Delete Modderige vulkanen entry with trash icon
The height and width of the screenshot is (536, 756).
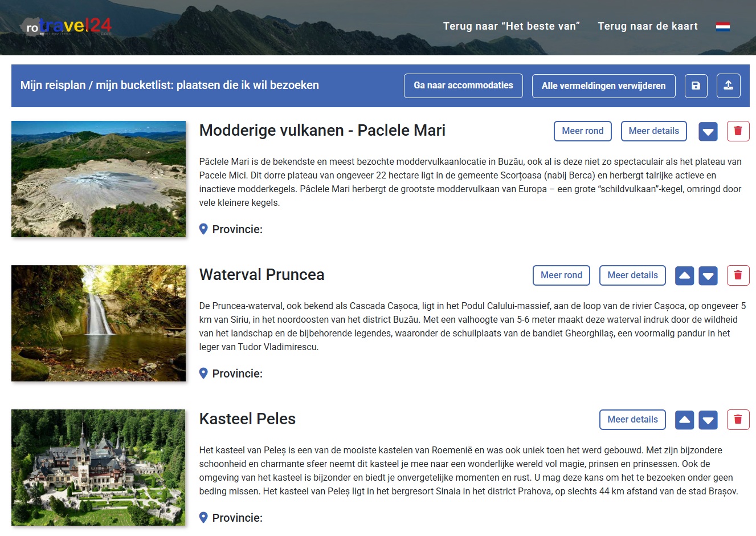[738, 131]
